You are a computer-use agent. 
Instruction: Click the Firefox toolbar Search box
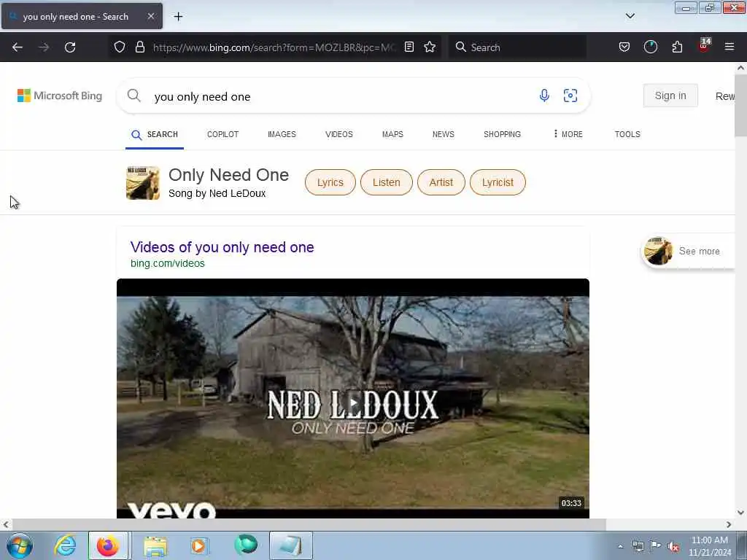[x=517, y=47]
